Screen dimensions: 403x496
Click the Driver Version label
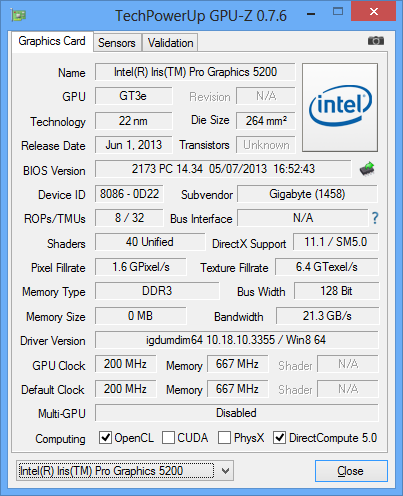click(53, 341)
